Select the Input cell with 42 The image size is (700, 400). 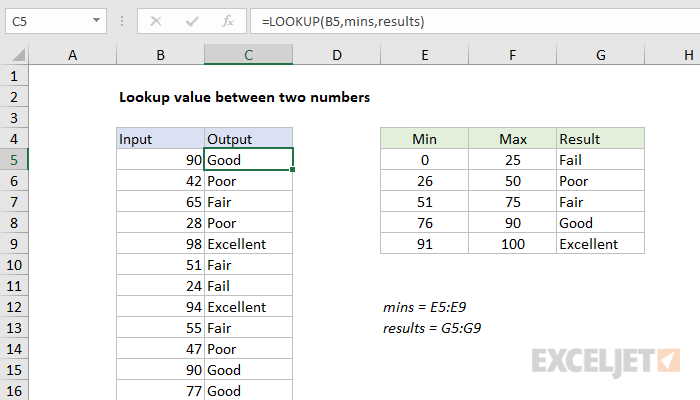(160, 181)
